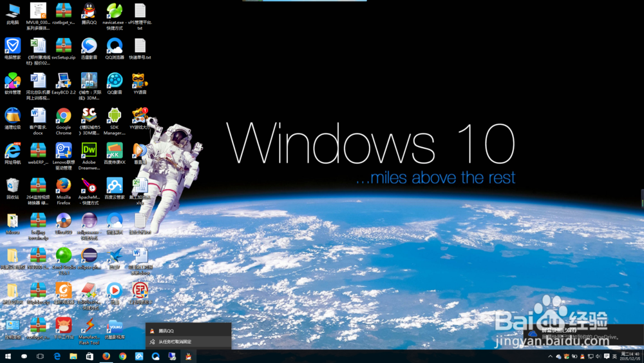Viewport: 644px width, 363px height.
Task: Open 快递单号.txt text file
Action: coord(140,49)
